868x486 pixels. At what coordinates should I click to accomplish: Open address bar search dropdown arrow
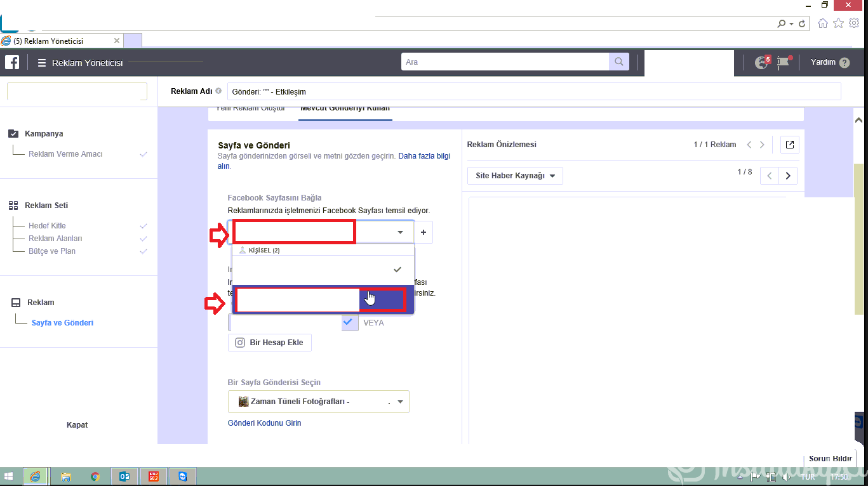(x=791, y=24)
